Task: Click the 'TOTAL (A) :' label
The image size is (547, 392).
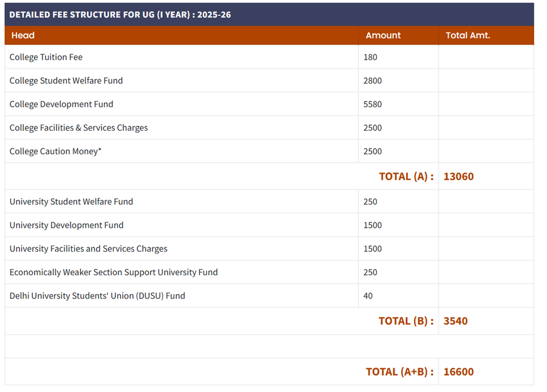Action: click(x=406, y=176)
